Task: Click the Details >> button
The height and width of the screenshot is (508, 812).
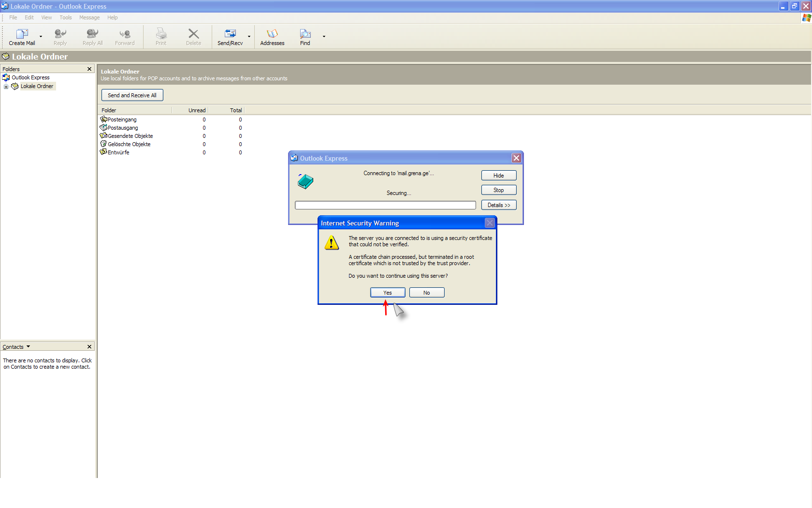Action: click(x=499, y=205)
